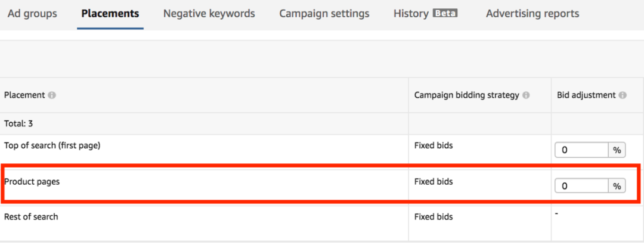Image resolution: width=644 pixels, height=245 pixels.
Task: Click Fixed bids in Rest of search row
Action: [434, 216]
